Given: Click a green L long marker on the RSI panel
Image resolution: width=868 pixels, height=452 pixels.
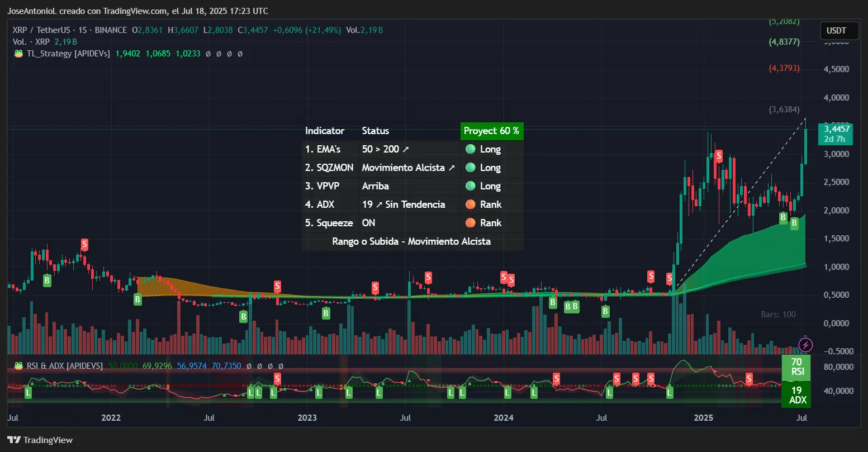Looking at the screenshot, I should click(27, 393).
